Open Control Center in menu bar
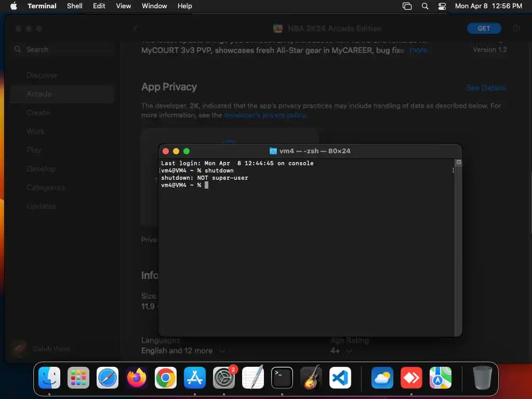 [442, 6]
